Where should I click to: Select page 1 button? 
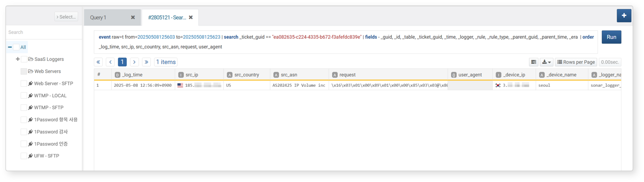(x=122, y=62)
